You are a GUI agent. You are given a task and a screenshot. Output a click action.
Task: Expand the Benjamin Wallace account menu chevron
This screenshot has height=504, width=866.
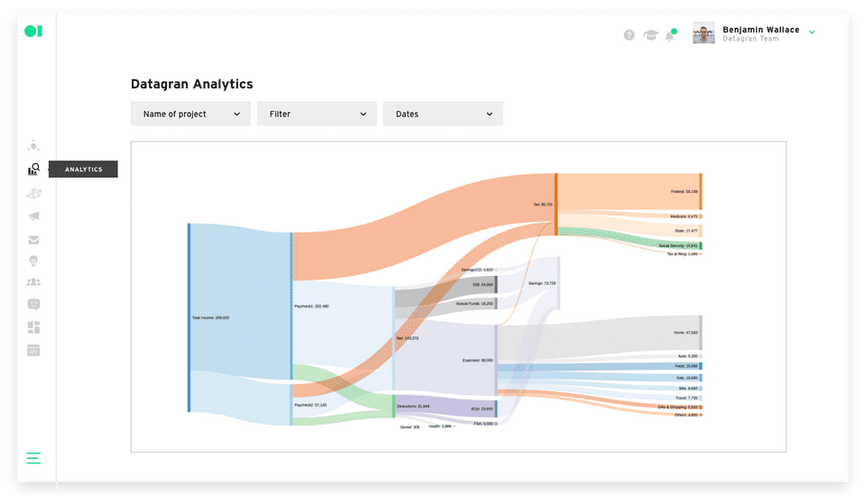(812, 32)
